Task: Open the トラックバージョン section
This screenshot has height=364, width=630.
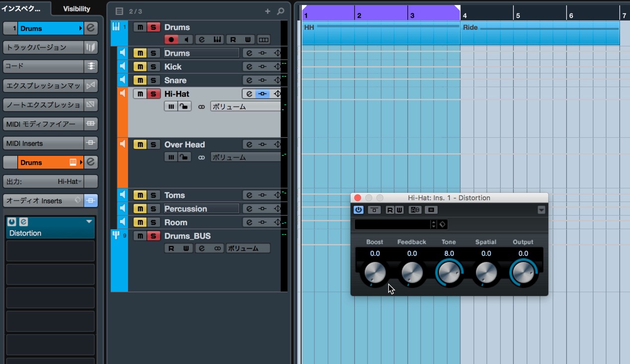Action: [x=43, y=47]
